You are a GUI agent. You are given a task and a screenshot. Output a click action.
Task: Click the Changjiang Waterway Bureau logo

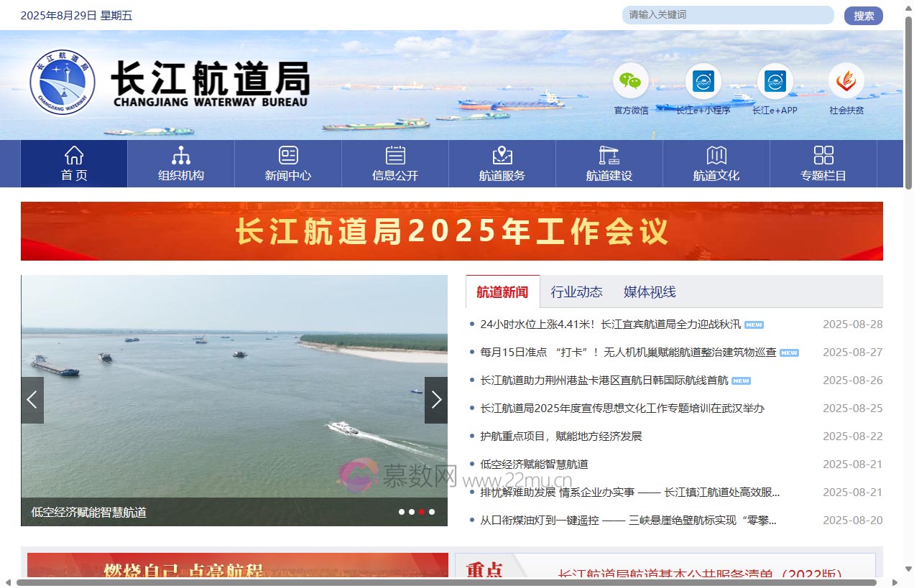click(x=63, y=83)
